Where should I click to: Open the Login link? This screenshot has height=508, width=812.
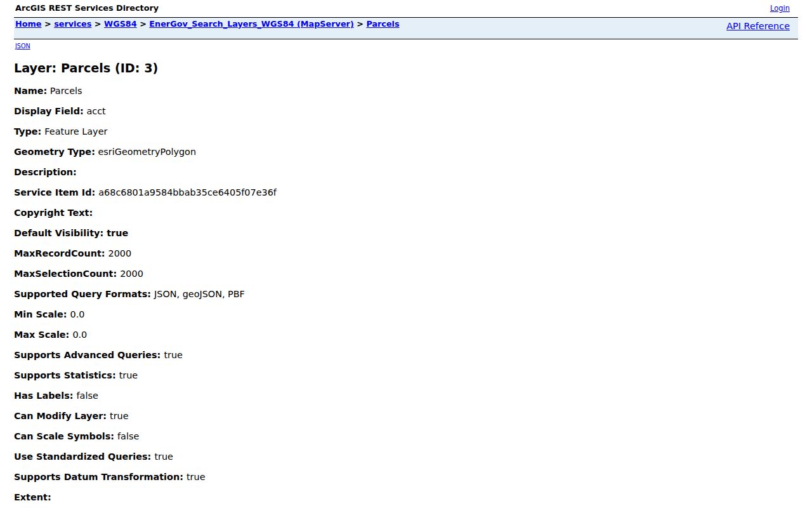tap(780, 8)
